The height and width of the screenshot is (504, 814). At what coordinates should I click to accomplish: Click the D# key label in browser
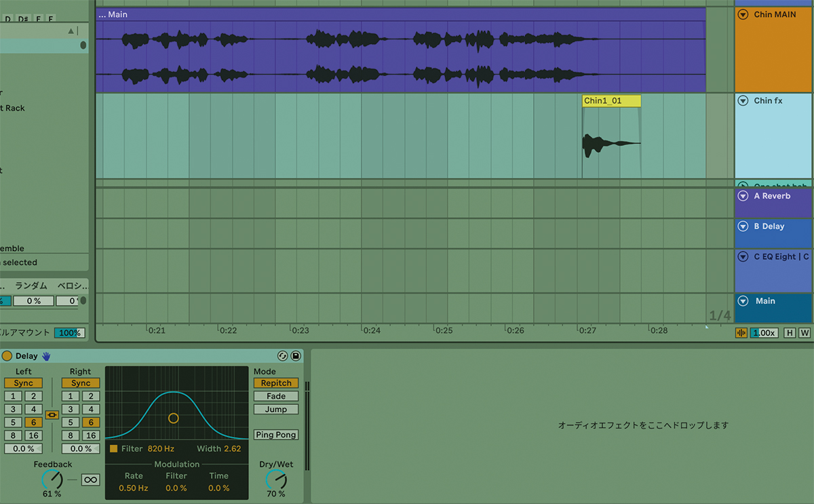tap(24, 18)
